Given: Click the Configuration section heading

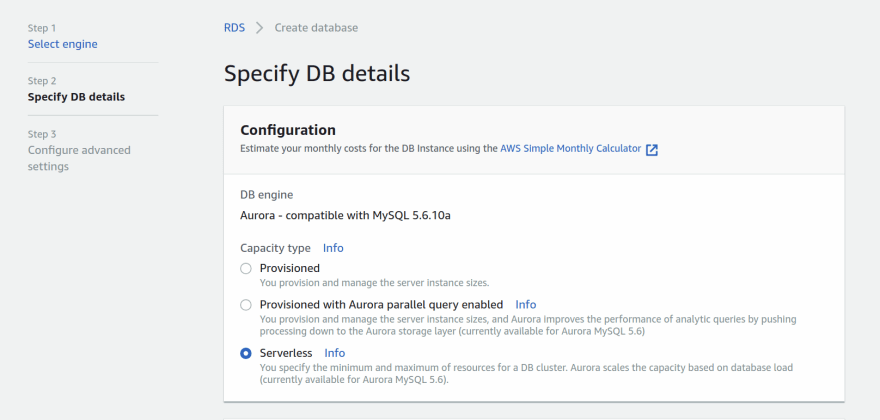Looking at the screenshot, I should (x=288, y=130).
